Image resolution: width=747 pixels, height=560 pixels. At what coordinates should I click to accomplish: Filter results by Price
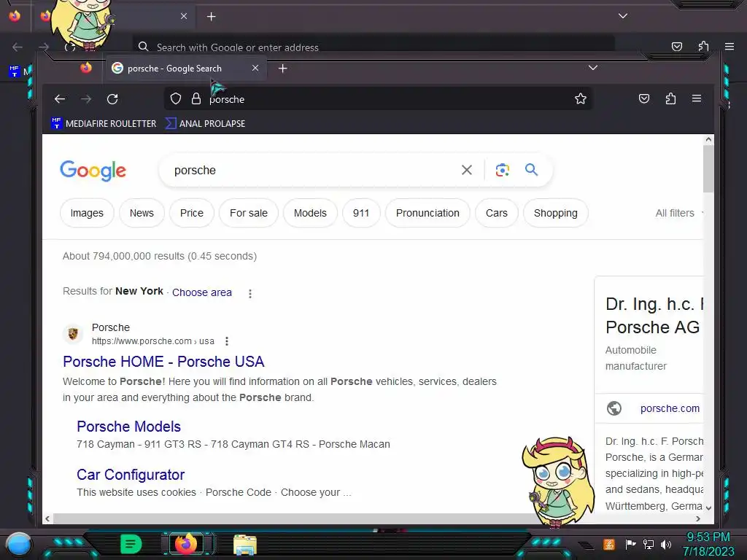click(x=192, y=214)
